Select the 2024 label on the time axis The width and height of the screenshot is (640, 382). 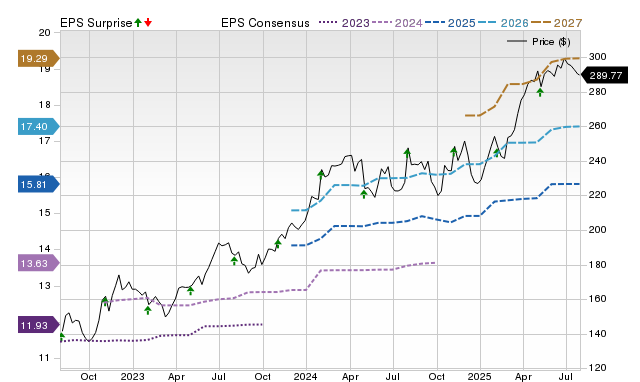pyautogui.click(x=306, y=376)
